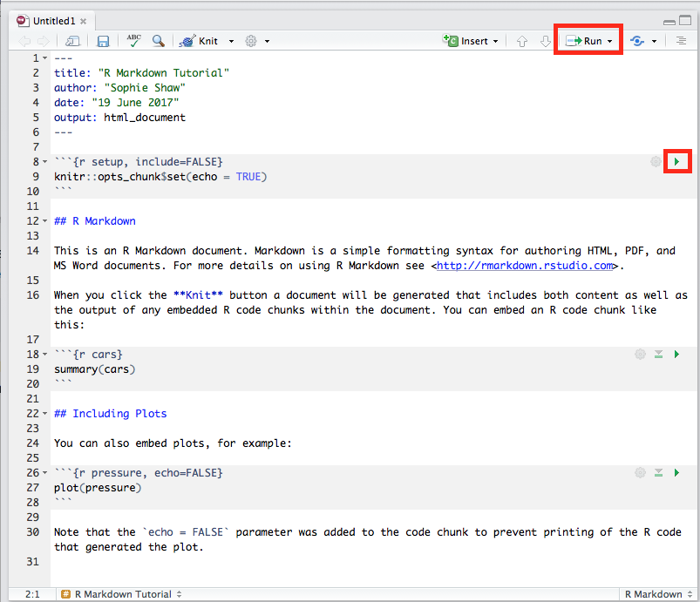
Task: Click the publish document icon
Action: point(637,41)
